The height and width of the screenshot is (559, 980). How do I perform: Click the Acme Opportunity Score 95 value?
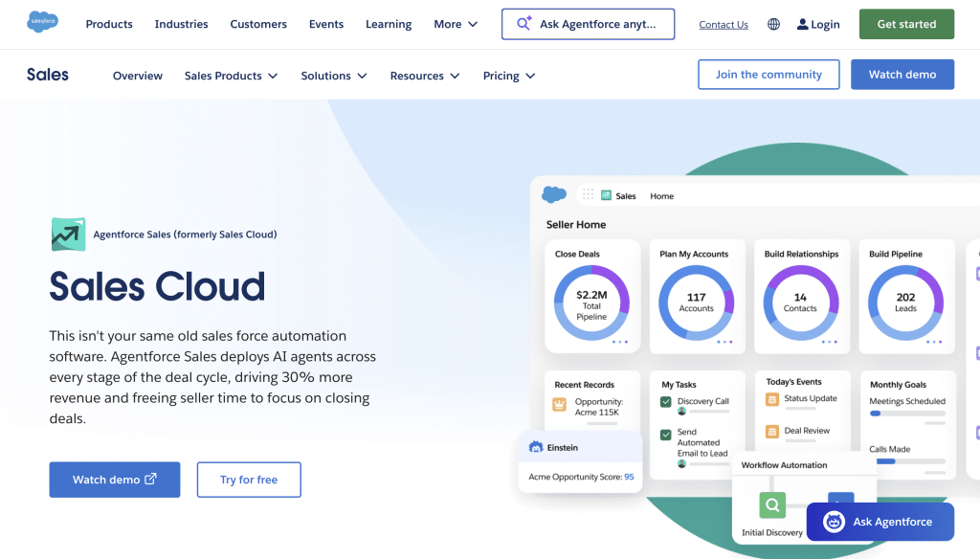(629, 477)
